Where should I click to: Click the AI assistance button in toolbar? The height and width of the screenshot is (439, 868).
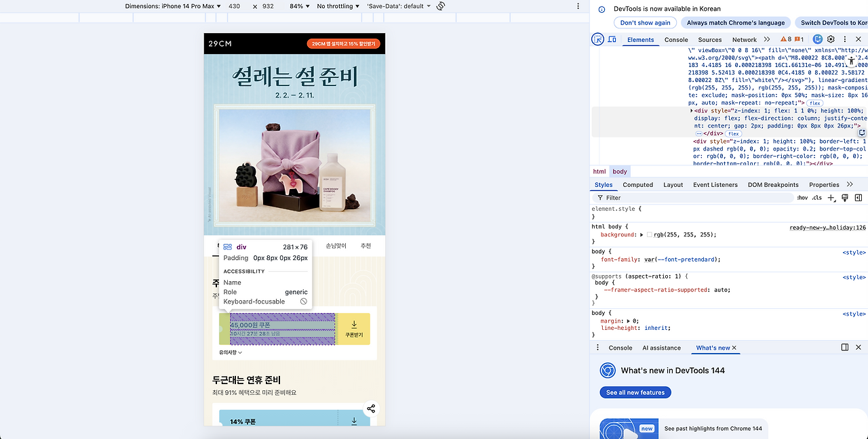coord(818,39)
